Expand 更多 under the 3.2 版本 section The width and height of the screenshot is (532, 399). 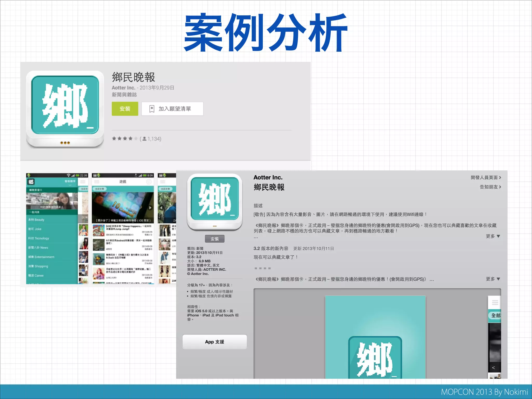coord(493,279)
